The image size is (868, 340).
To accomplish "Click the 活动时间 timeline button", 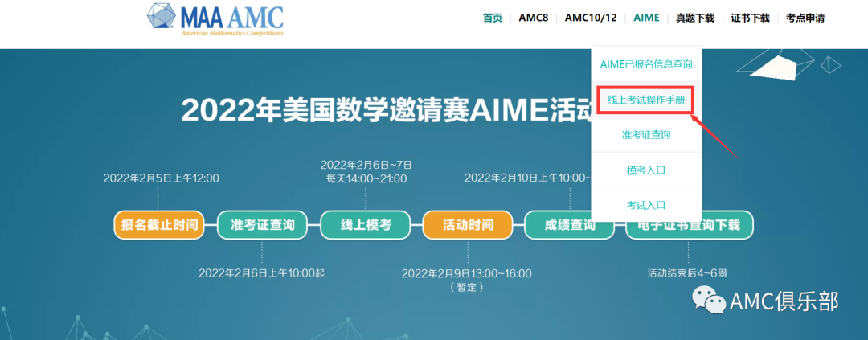I will coord(468,225).
